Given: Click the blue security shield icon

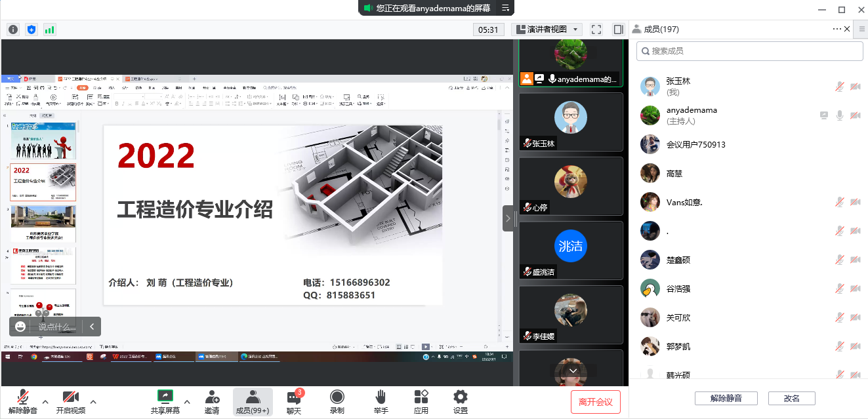Looking at the screenshot, I should click(31, 30).
